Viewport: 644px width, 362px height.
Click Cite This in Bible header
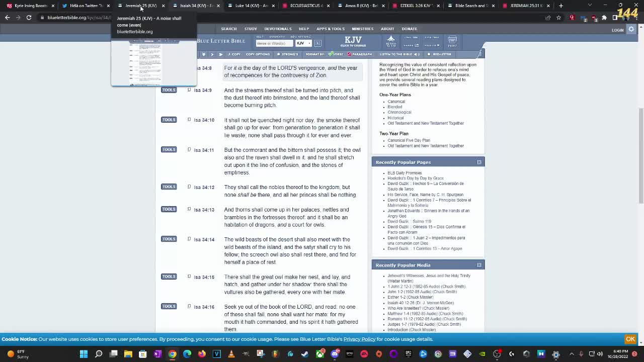tap(432, 37)
